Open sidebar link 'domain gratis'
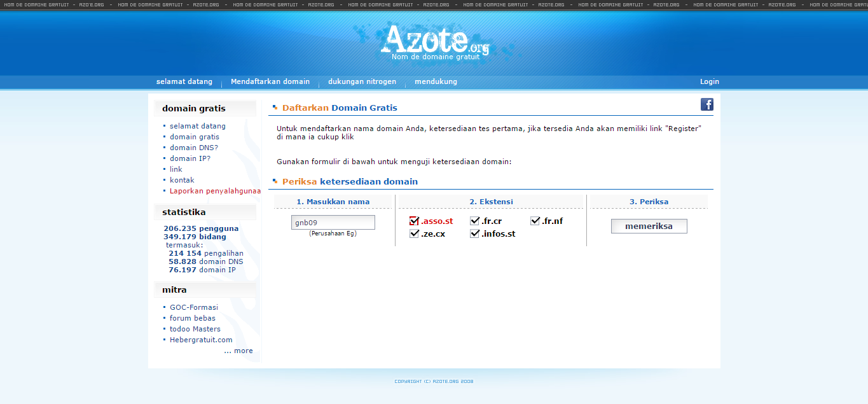Viewport: 868px width, 404px height. [x=195, y=137]
